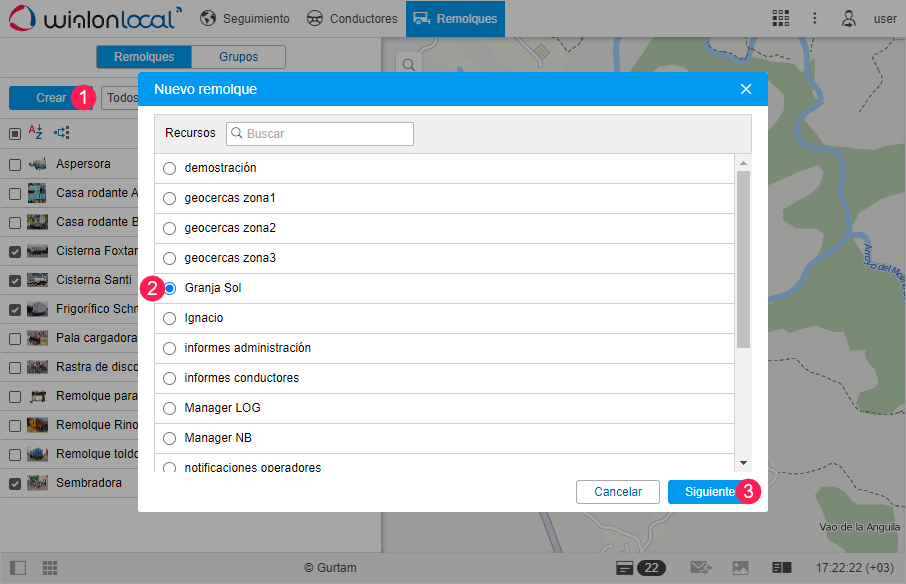Check the Aspersora trailer checkbox
Screen dimensions: 906x584
tap(15, 165)
